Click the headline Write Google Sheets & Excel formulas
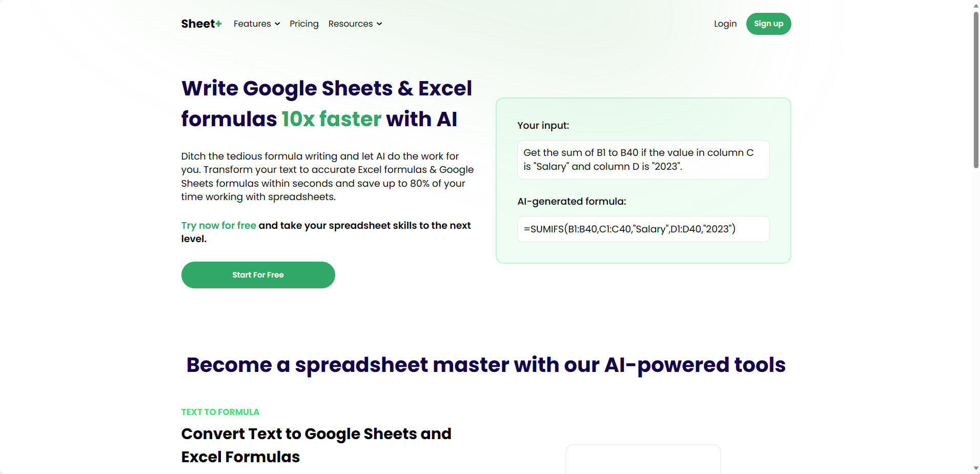Screen dimensions: 980x474 326,103
